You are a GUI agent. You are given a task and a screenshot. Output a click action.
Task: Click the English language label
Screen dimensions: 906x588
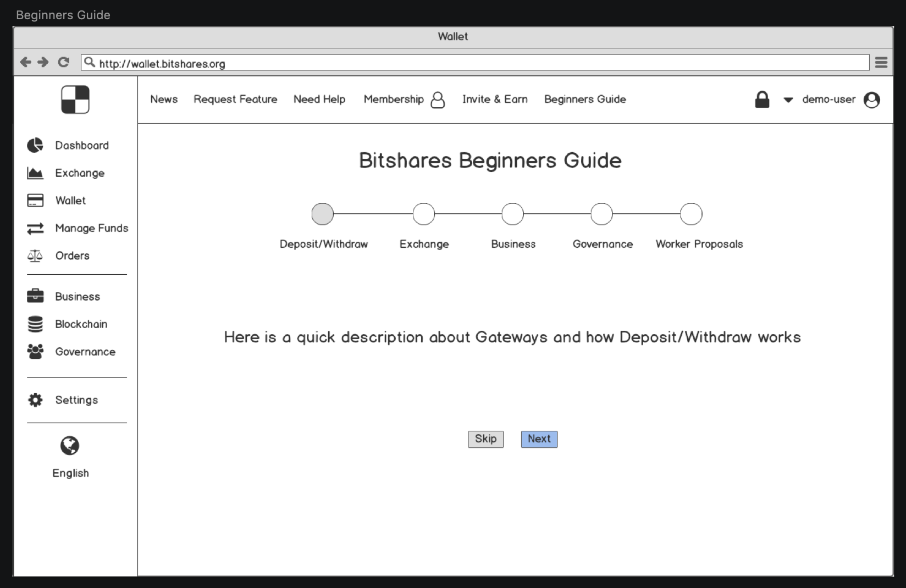coord(70,473)
